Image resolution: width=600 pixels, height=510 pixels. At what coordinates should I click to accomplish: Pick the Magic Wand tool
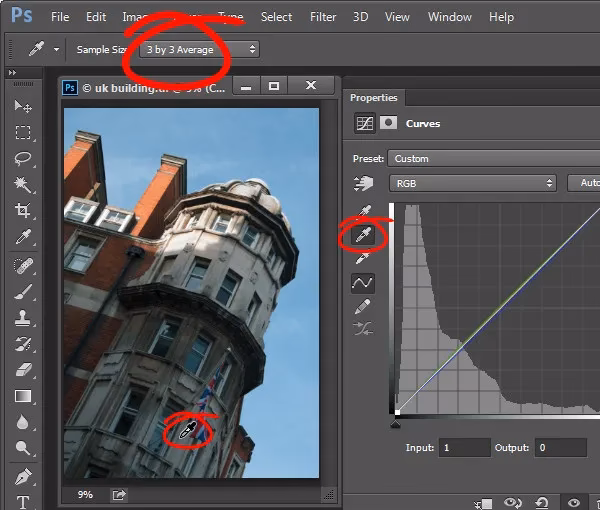pyautogui.click(x=22, y=185)
